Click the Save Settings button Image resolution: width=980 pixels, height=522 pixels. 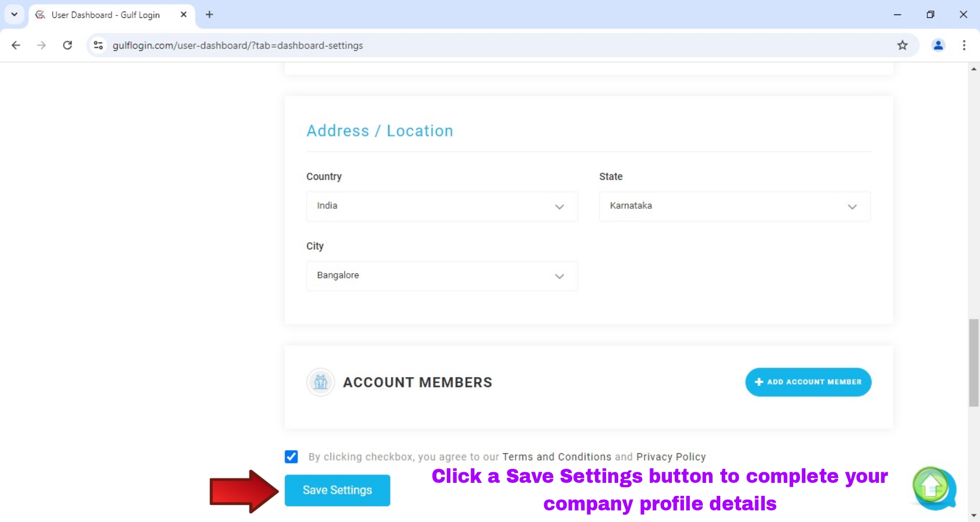(337, 490)
